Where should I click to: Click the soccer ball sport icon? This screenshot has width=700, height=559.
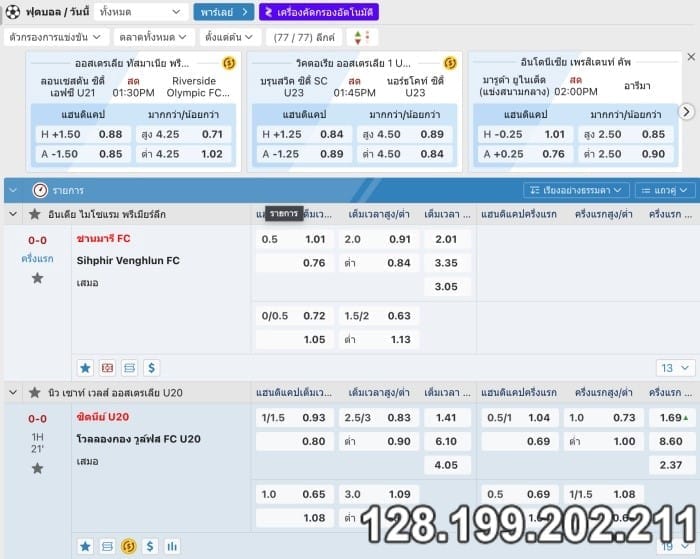12,12
